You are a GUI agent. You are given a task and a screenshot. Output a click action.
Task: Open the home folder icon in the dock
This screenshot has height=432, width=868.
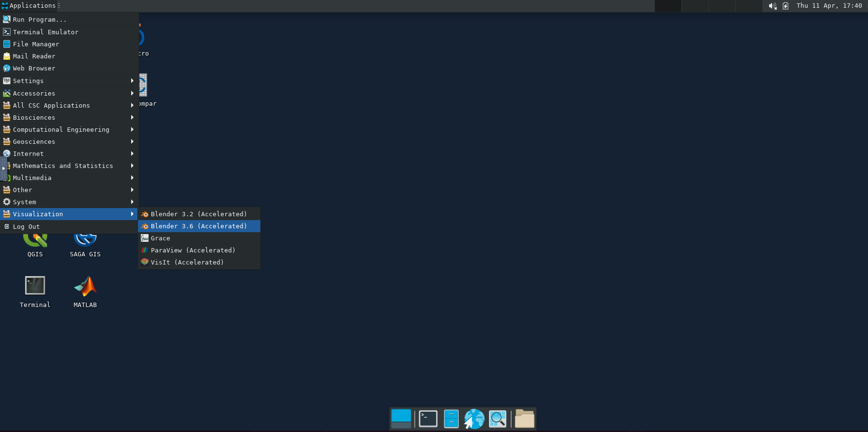coord(524,418)
